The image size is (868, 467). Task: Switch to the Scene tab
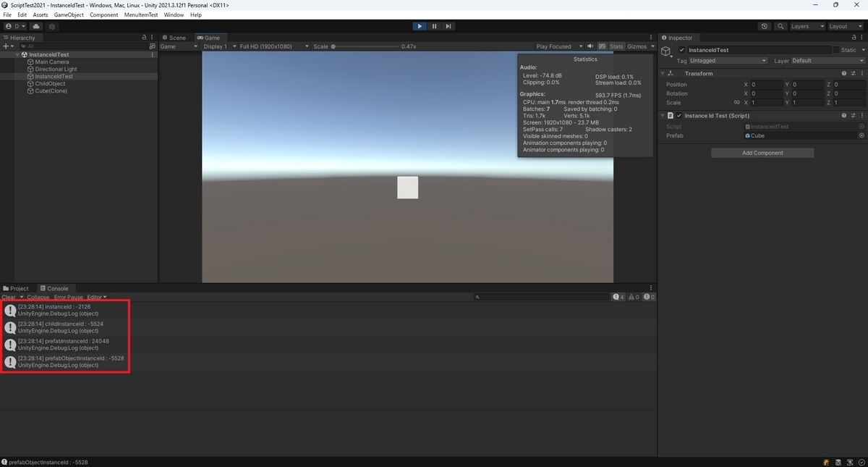tap(176, 37)
